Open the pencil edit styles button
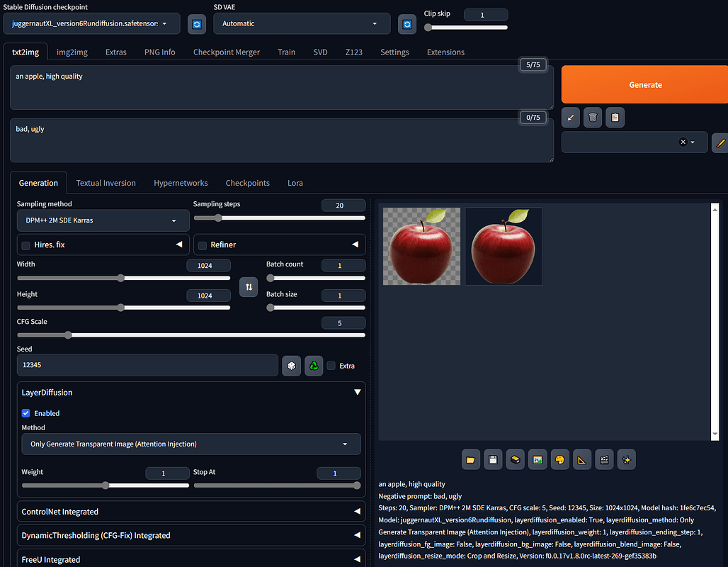The image size is (728, 567). (x=720, y=142)
